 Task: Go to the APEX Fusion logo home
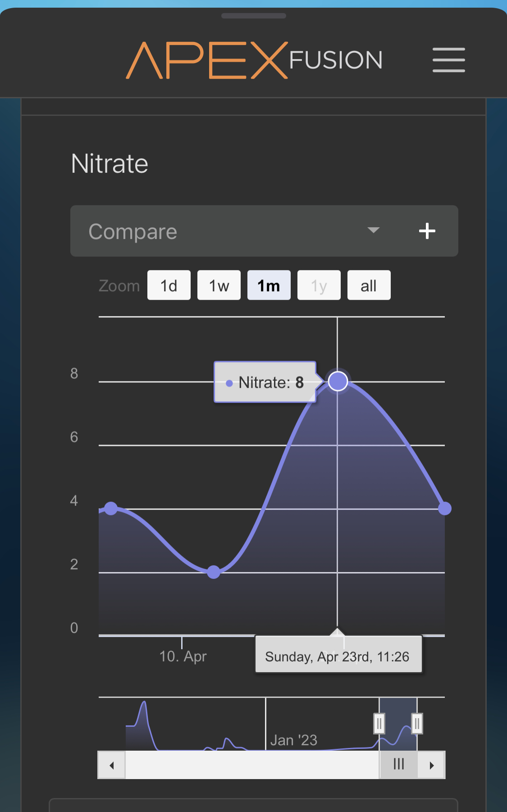click(x=254, y=60)
